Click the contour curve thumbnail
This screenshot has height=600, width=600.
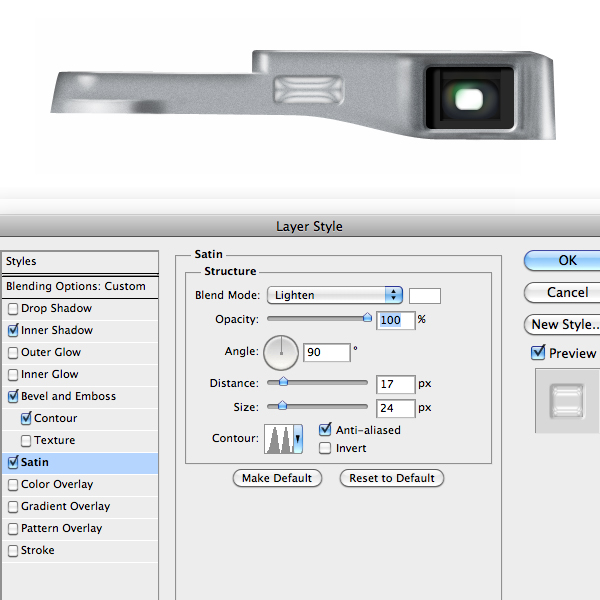[x=279, y=439]
